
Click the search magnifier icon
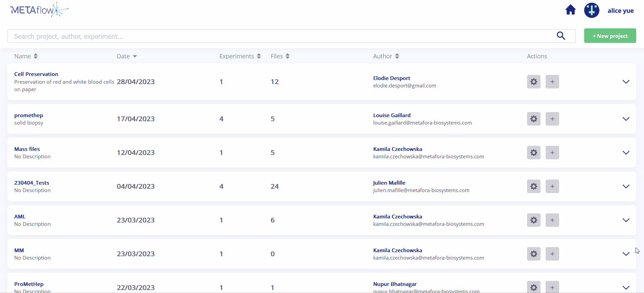[561, 36]
